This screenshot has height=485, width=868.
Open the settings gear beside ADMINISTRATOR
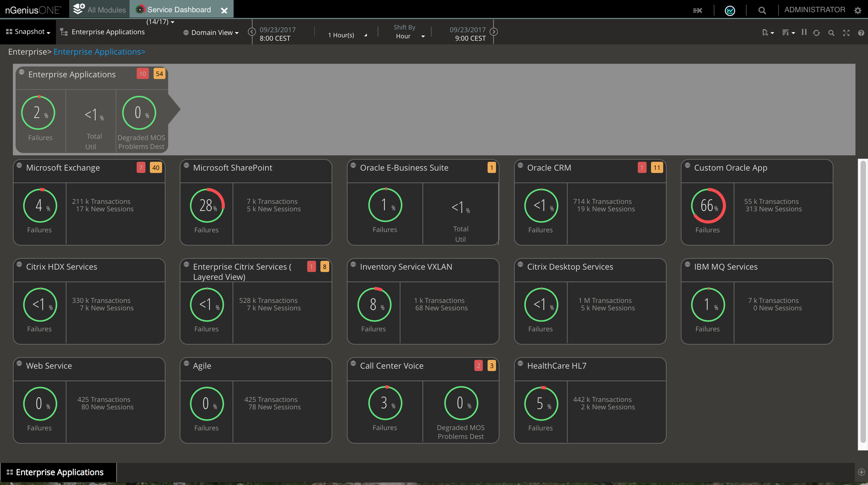(858, 11)
